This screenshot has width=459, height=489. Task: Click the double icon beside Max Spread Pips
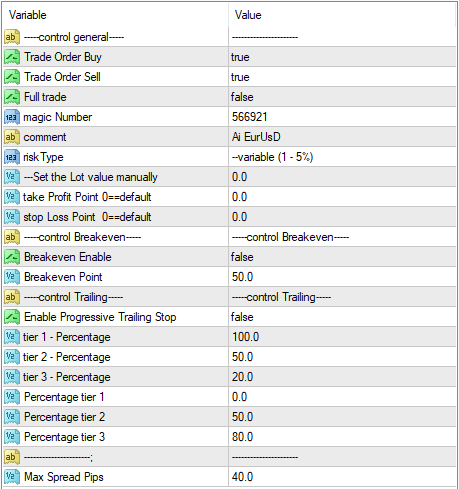(12, 477)
